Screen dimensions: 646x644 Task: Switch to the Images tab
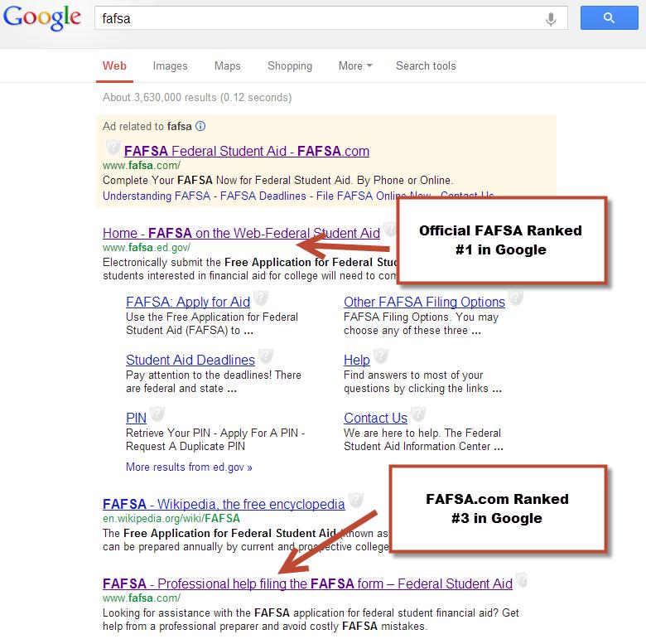[170, 66]
